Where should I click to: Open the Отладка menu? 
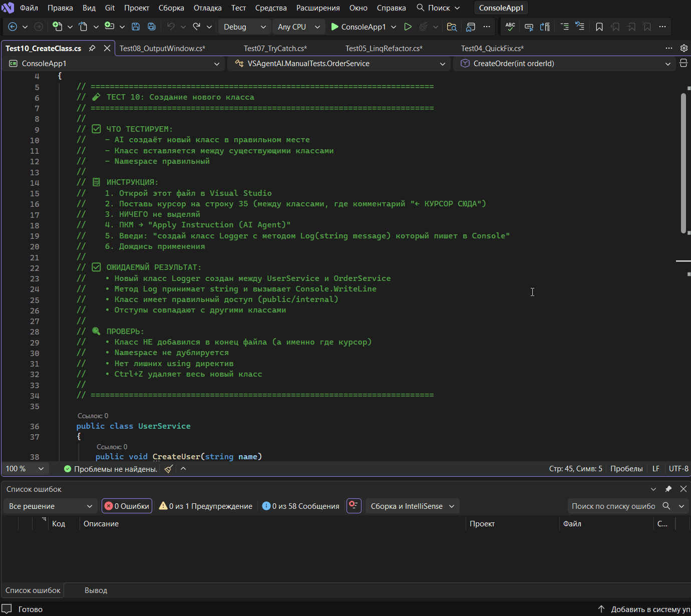click(207, 8)
